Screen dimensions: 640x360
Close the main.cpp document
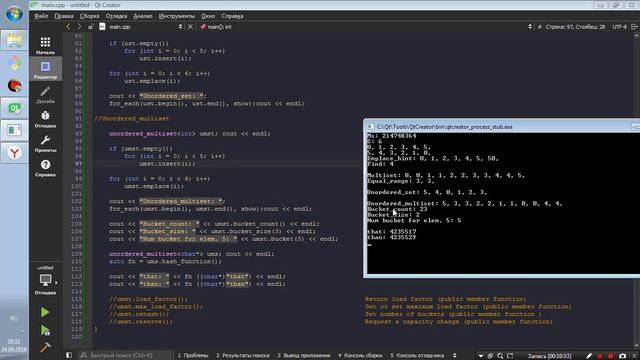click(x=190, y=27)
